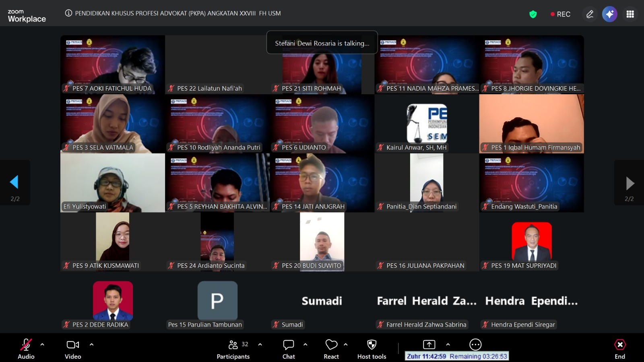The height and width of the screenshot is (362, 644).
Task: Expand React options arrow
Action: coord(346,345)
